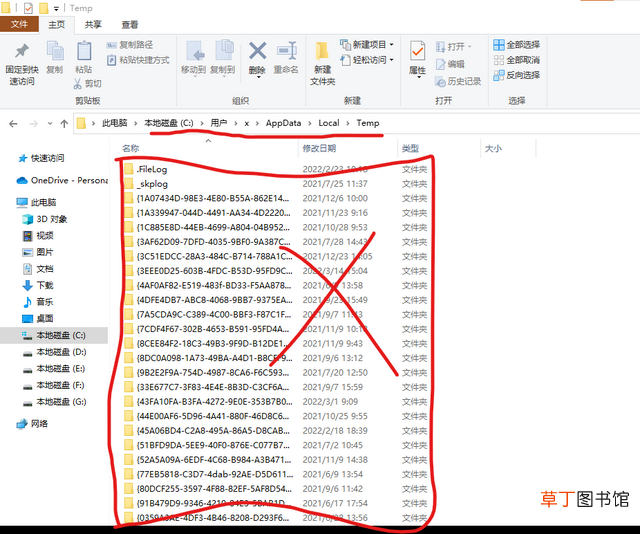Select Local Disk (G:) in sidebar
This screenshot has height=534, width=640.
point(54,402)
